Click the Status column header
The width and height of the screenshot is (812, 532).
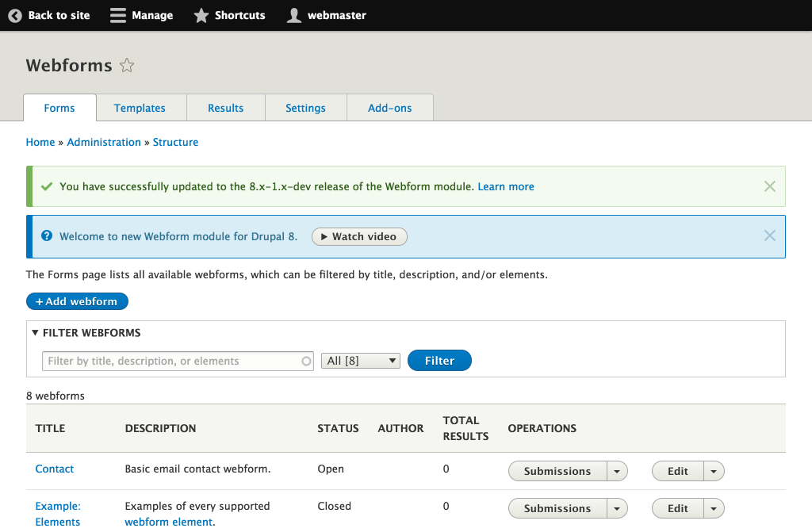[338, 428]
